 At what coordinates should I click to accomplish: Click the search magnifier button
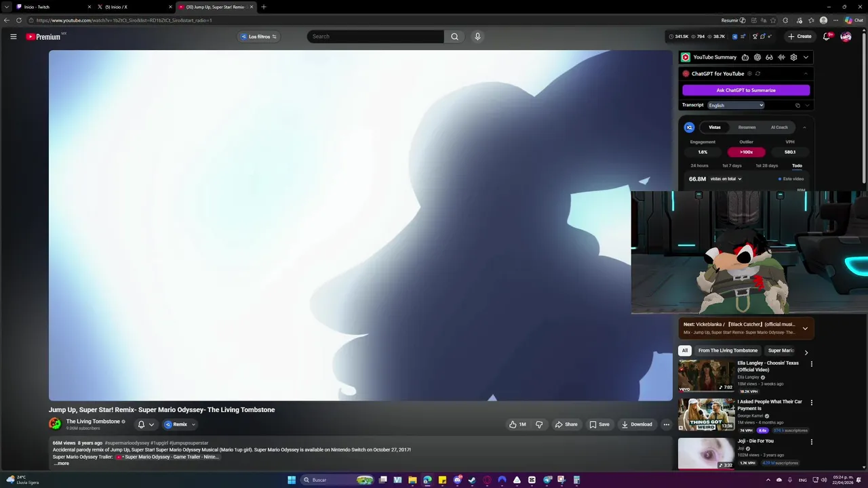point(454,37)
